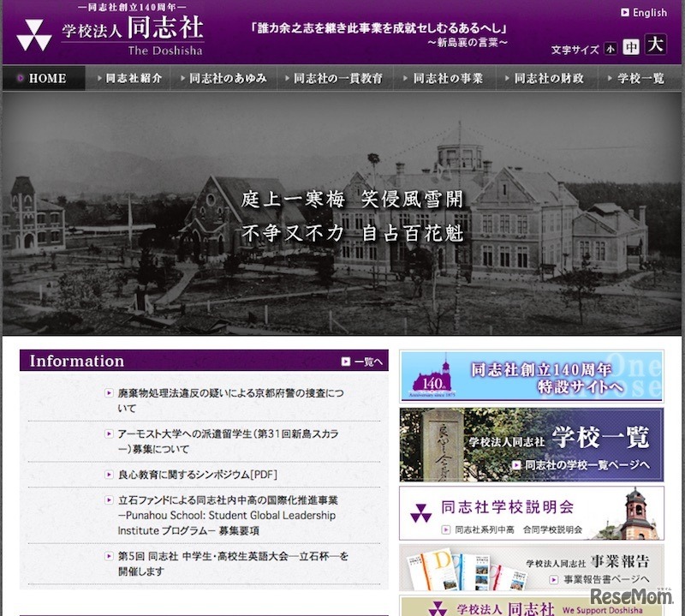Viewport: 685px width, 616px height.
Task: Click the 事業報告 banner with booklet icons
Action: pyautogui.click(x=531, y=567)
